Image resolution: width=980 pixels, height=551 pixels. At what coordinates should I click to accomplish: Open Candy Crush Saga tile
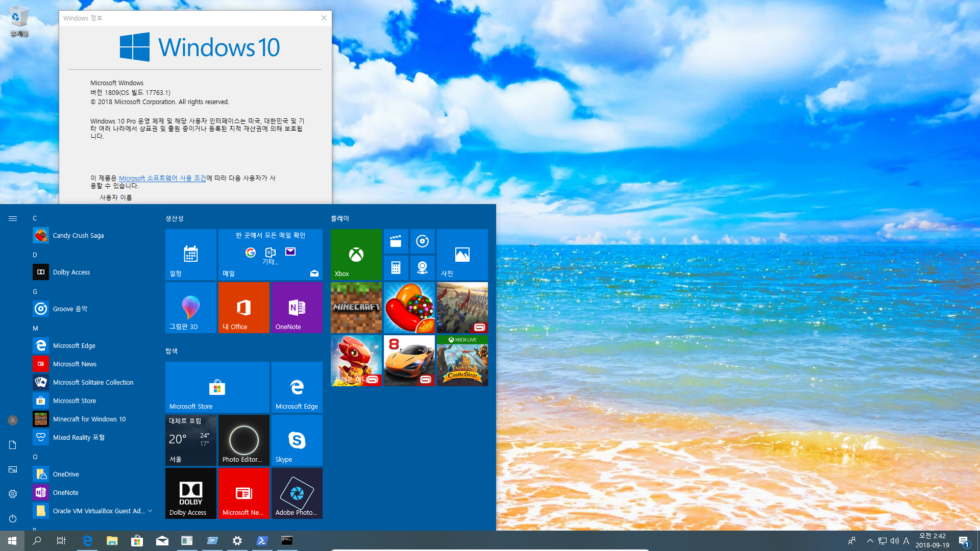coord(409,308)
